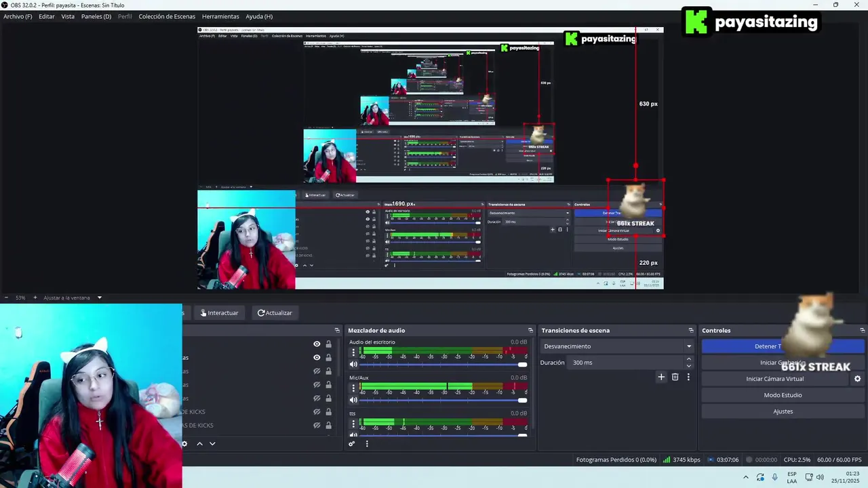Viewport: 868px width, 488px height.
Task: Stop streaming with the blue Detener button
Action: tap(783, 346)
